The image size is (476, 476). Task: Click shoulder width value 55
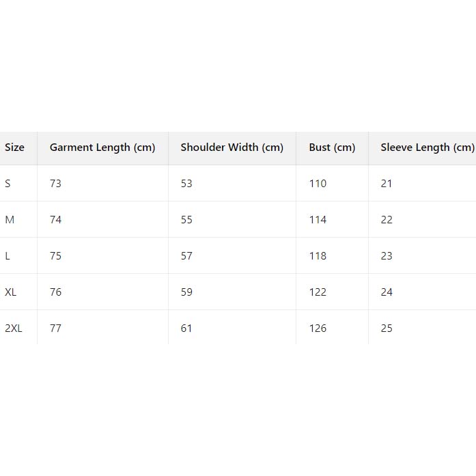point(186,220)
